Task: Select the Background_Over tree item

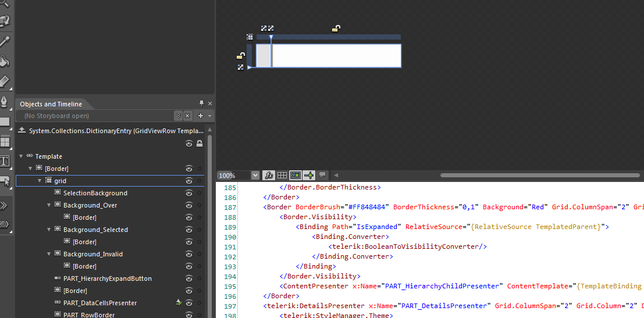Action: coord(90,205)
